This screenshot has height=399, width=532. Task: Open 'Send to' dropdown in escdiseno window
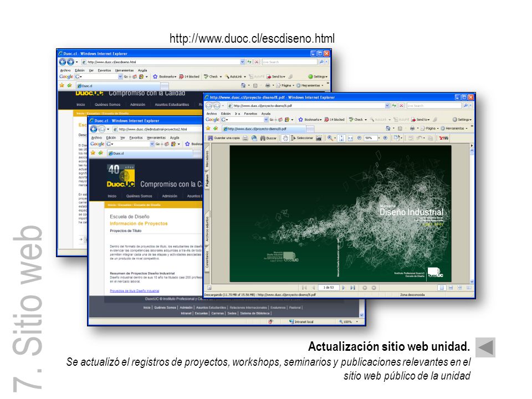pos(276,76)
